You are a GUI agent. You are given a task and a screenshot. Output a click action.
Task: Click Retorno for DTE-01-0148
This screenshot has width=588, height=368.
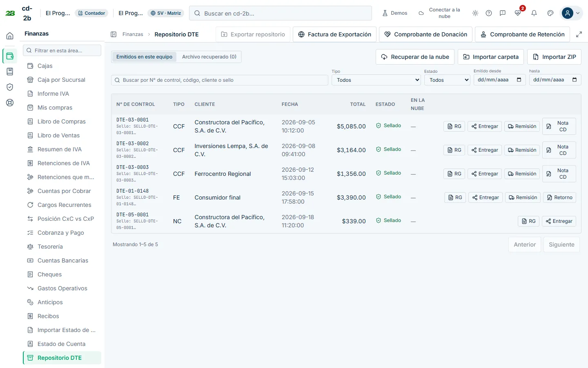pos(559,197)
